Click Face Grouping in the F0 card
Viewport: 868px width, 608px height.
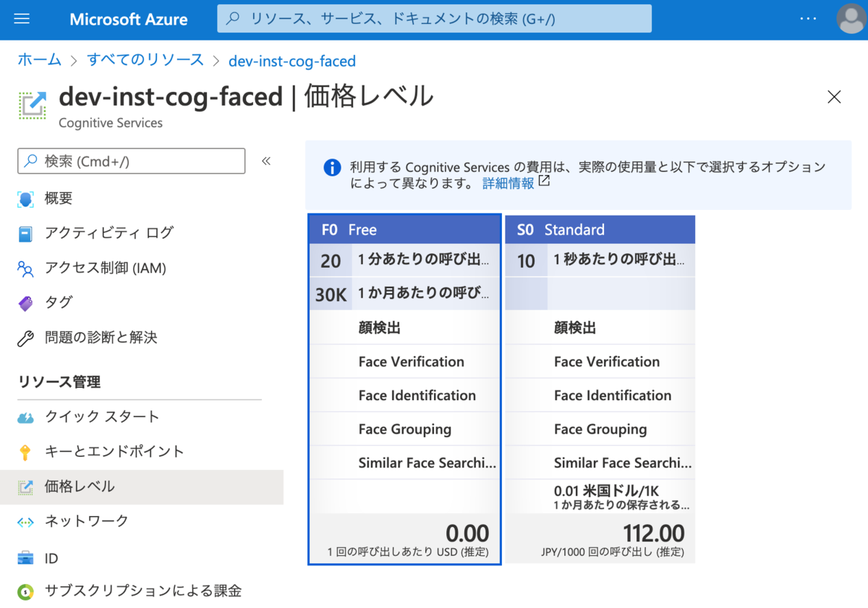pyautogui.click(x=405, y=429)
